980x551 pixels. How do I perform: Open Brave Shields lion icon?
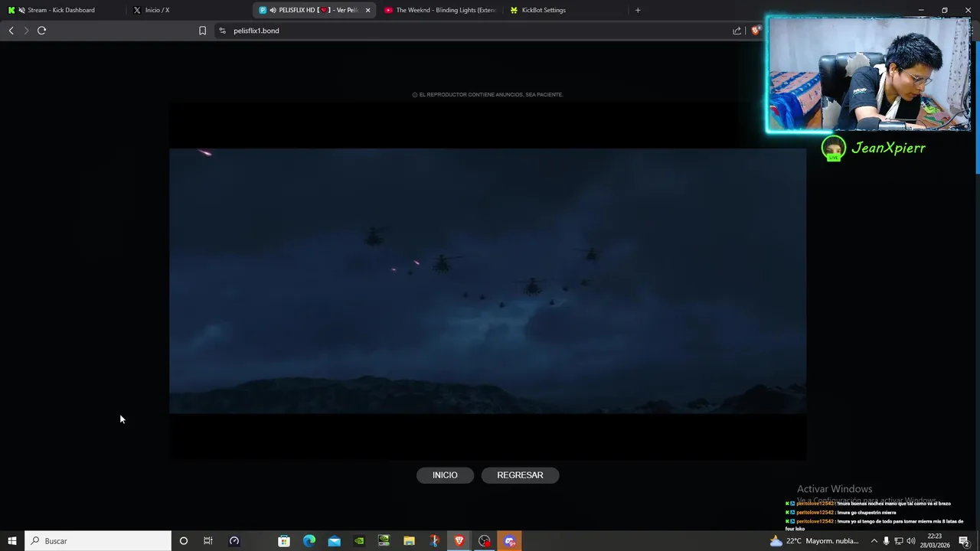(x=756, y=31)
